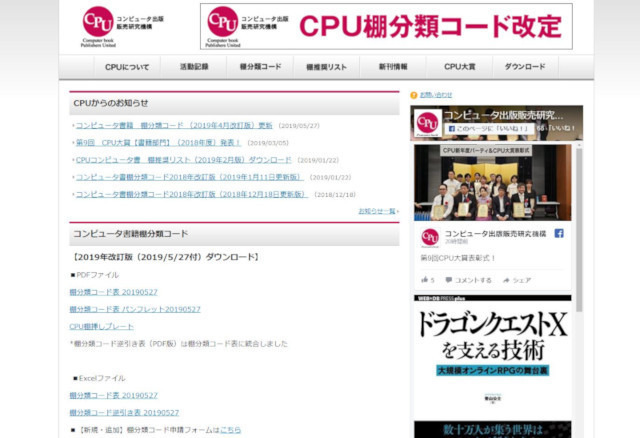Image resolution: width=640 pixels, height=438 pixels.
Task: Click the CPU profile picture beside the post author
Action: 430,237
